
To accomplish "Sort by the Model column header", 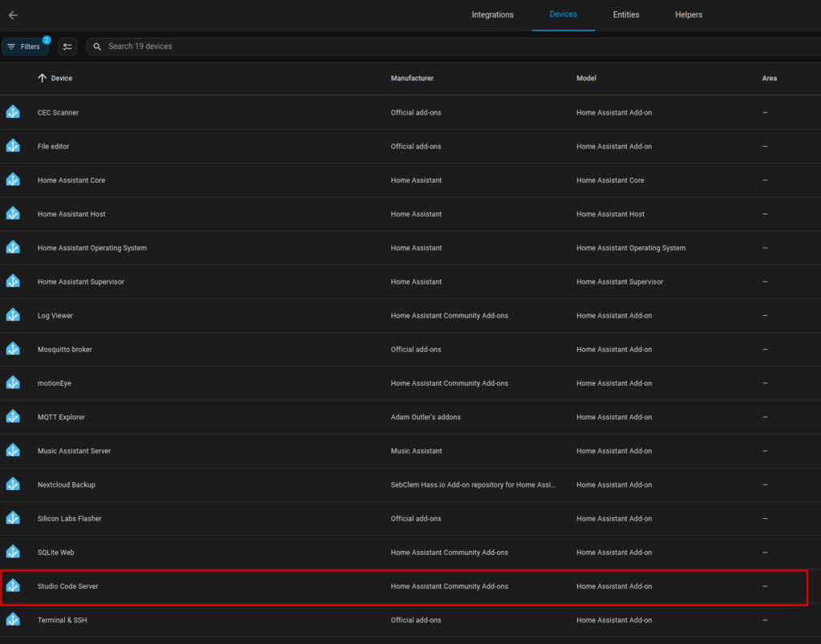I will [x=586, y=78].
